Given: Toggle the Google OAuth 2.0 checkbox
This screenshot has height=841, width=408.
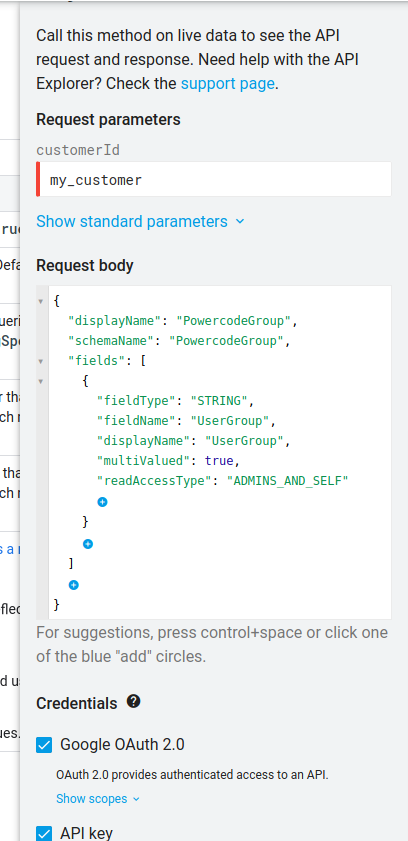Looking at the screenshot, I should click(44, 744).
